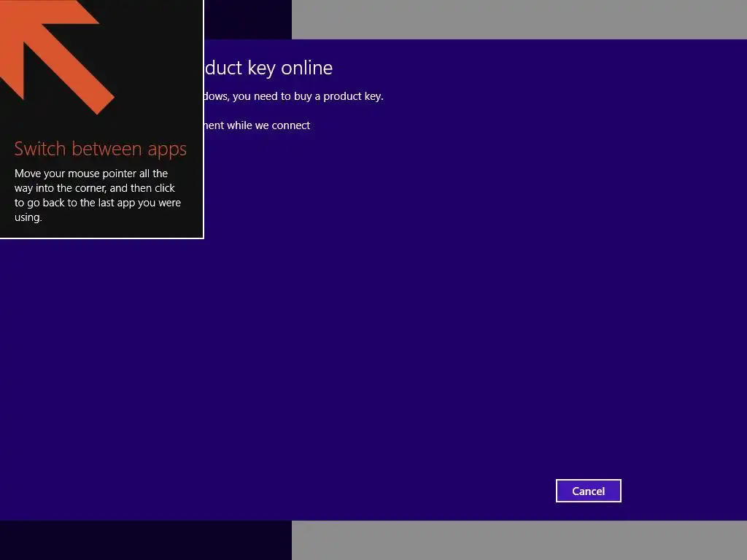Click the 'you need to buy a product key' text
747x560 pixels.
pos(308,96)
